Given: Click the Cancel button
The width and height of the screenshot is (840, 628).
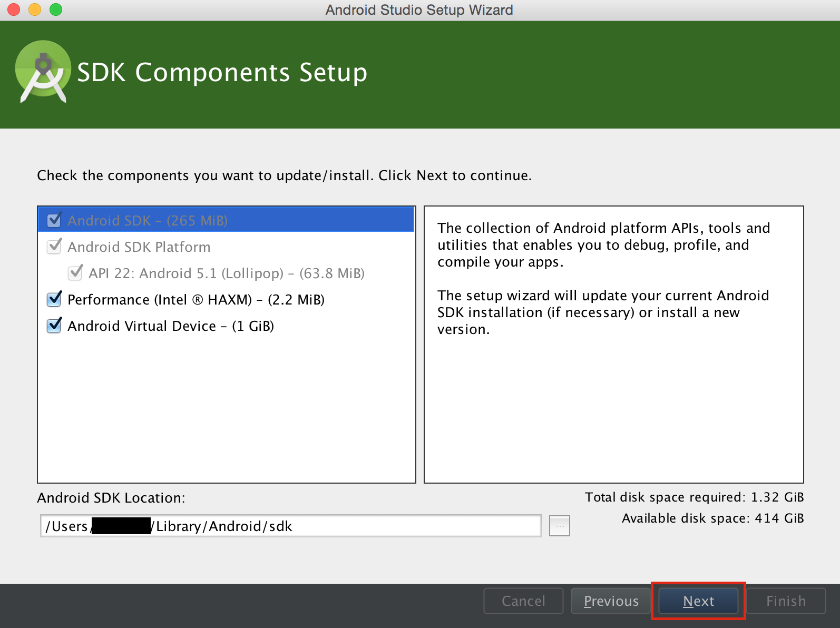Looking at the screenshot, I should point(523,601).
